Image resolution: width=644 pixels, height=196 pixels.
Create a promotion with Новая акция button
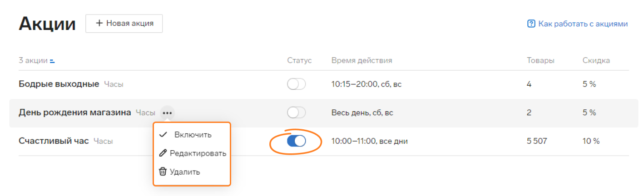(124, 23)
